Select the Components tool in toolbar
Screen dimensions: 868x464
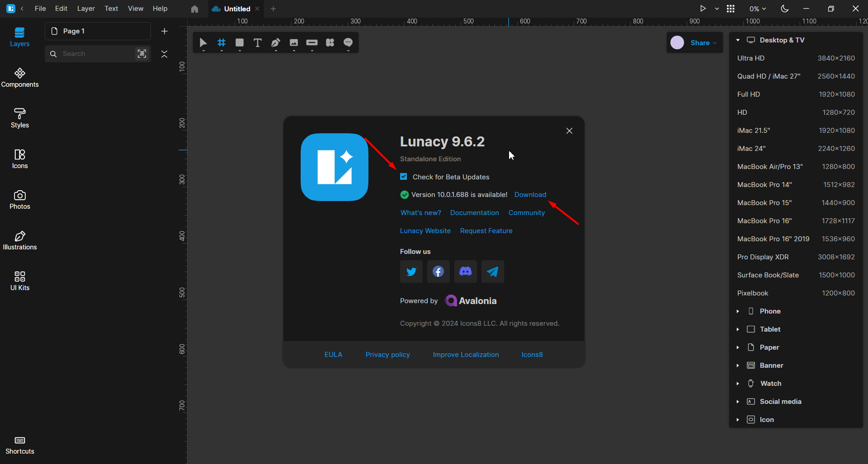tap(330, 42)
